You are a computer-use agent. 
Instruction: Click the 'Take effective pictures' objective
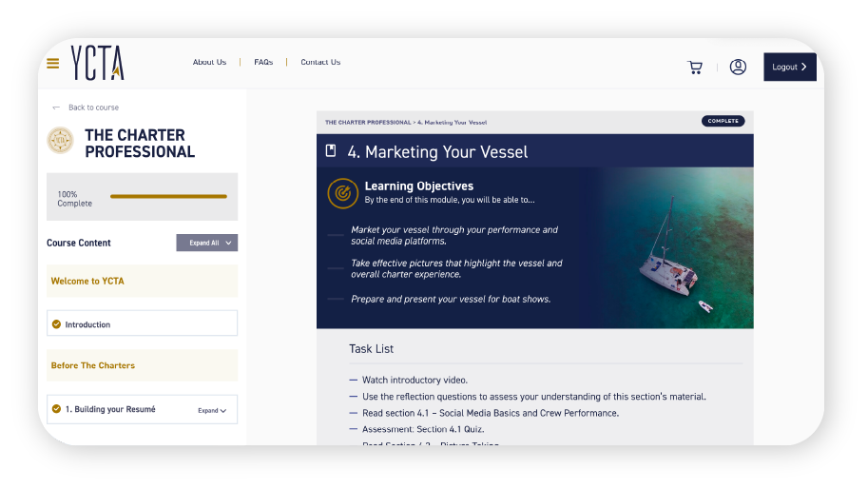point(456,268)
